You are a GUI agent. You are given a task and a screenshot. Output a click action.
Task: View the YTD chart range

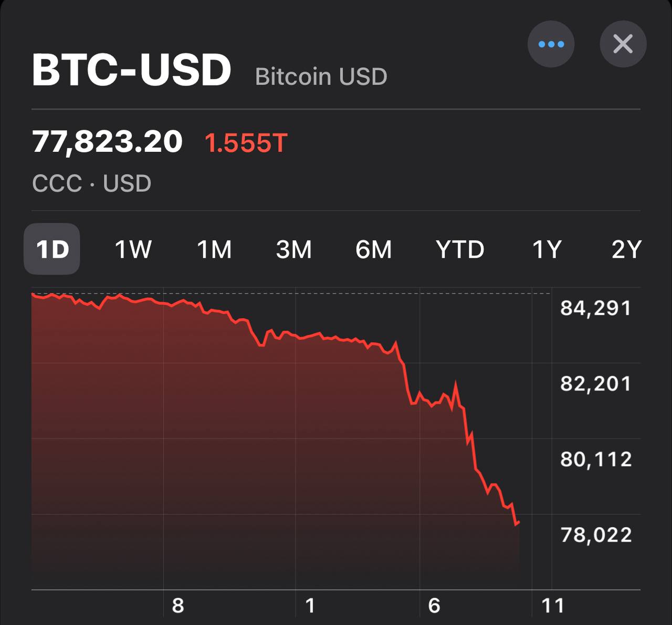coord(460,249)
